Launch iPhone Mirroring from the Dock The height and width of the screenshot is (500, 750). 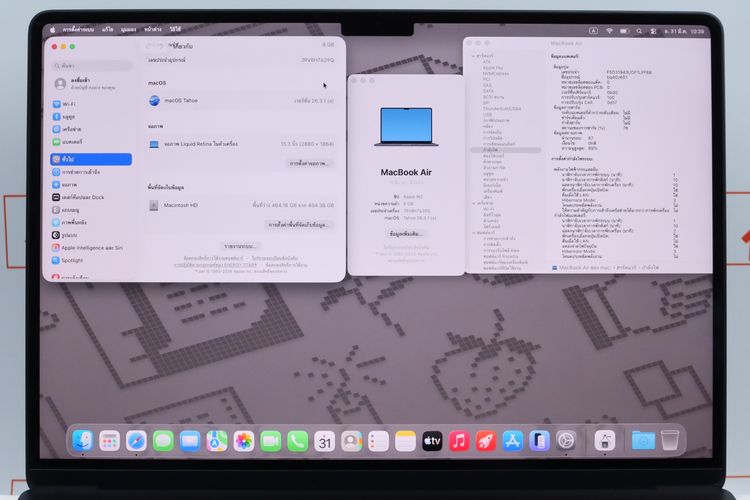click(539, 441)
